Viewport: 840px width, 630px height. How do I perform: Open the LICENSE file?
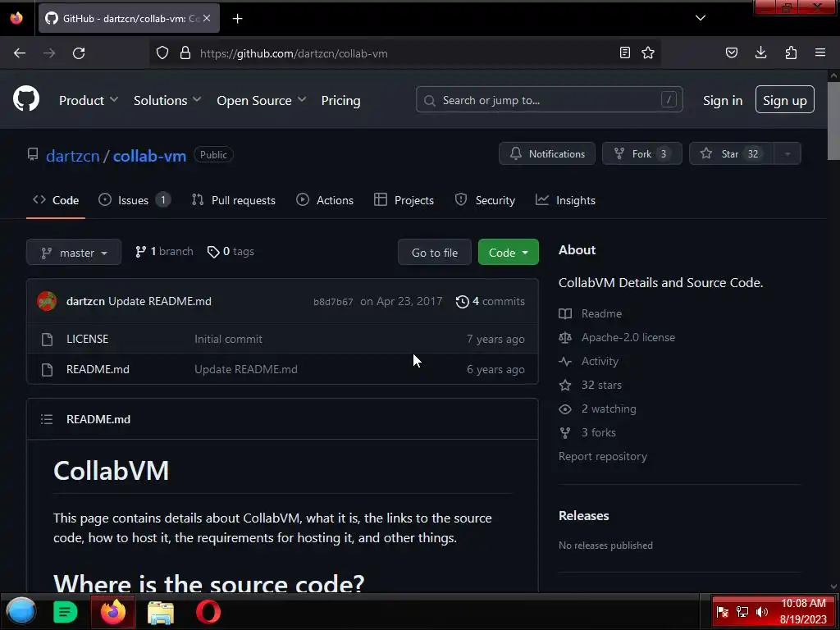click(87, 339)
